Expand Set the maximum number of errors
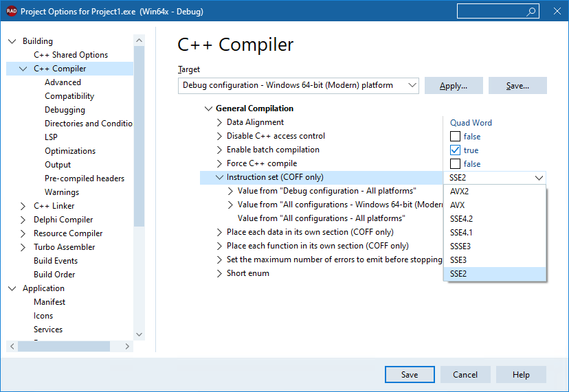The image size is (569, 392). click(x=219, y=260)
